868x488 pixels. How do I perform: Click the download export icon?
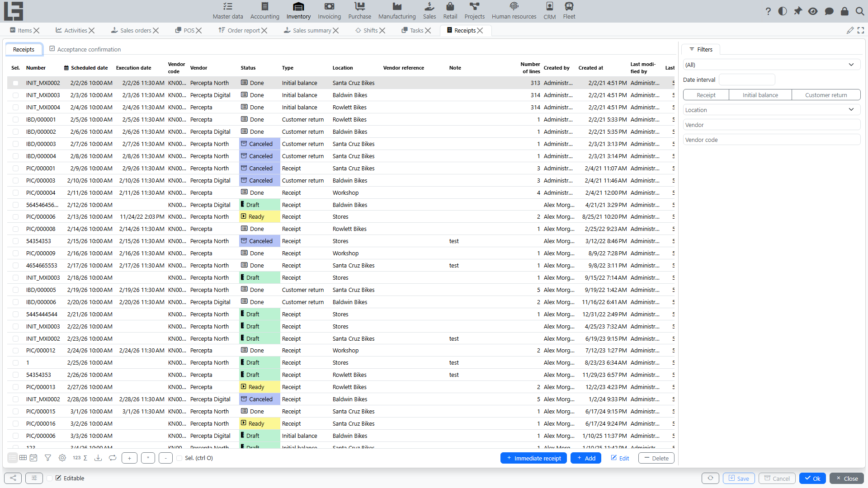coord(98,458)
